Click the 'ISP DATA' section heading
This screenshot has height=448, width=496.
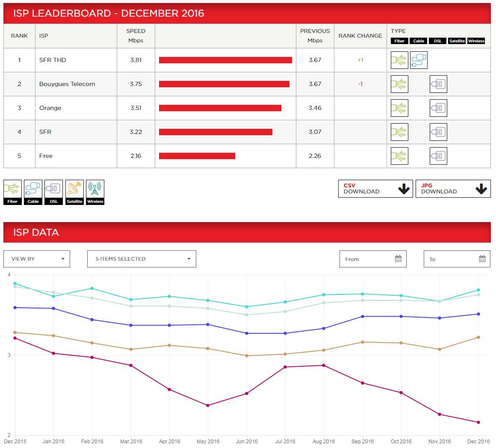pos(36,232)
